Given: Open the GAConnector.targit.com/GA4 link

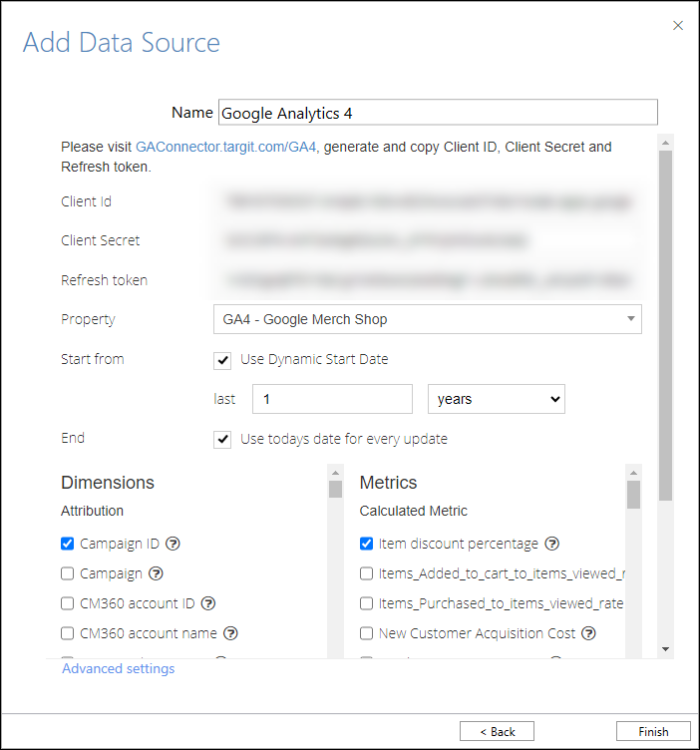Looking at the screenshot, I should pyautogui.click(x=225, y=147).
